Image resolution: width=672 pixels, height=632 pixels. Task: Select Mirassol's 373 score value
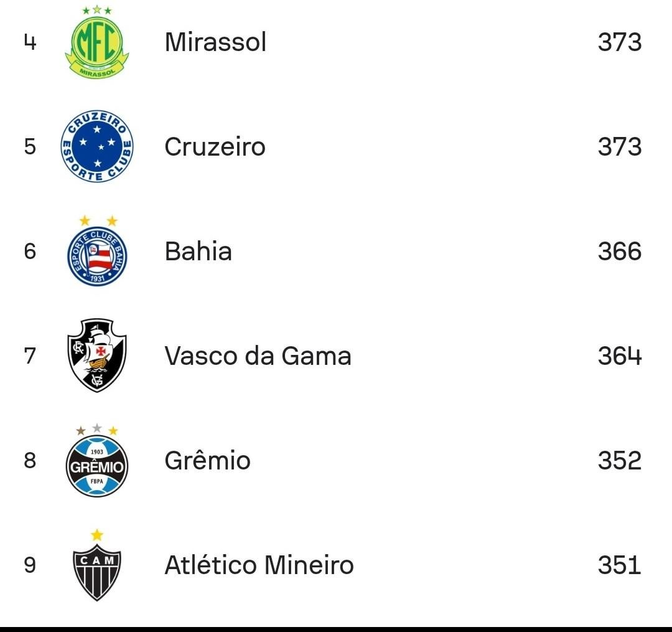pos(619,42)
